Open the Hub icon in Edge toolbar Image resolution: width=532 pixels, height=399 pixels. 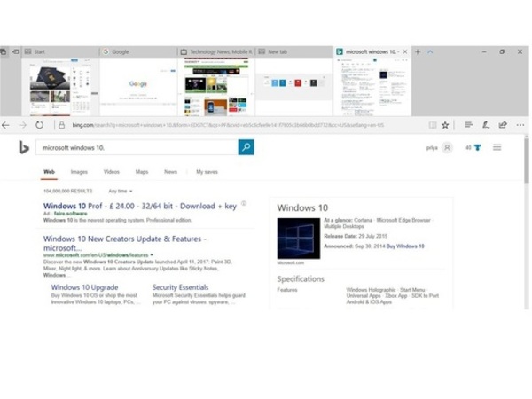[x=468, y=125]
